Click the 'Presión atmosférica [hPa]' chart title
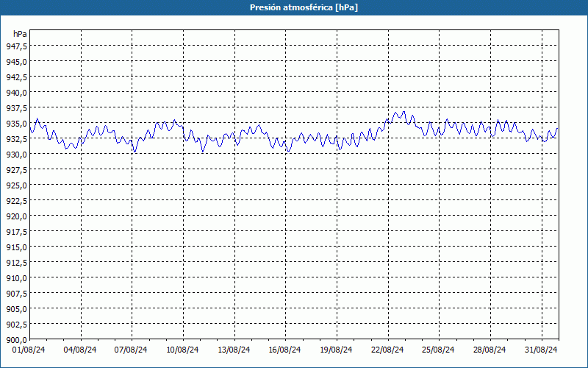Viewport: 588px width, 368px height. click(x=304, y=7)
